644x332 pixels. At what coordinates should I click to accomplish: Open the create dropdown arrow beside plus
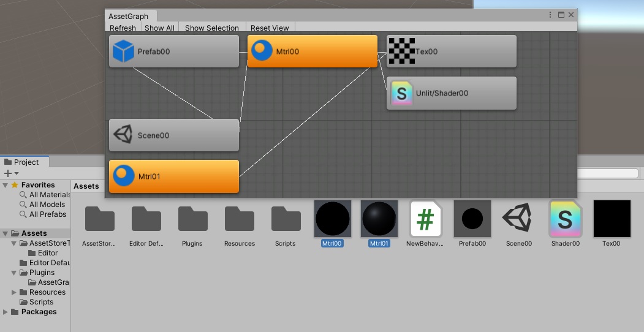(x=17, y=173)
